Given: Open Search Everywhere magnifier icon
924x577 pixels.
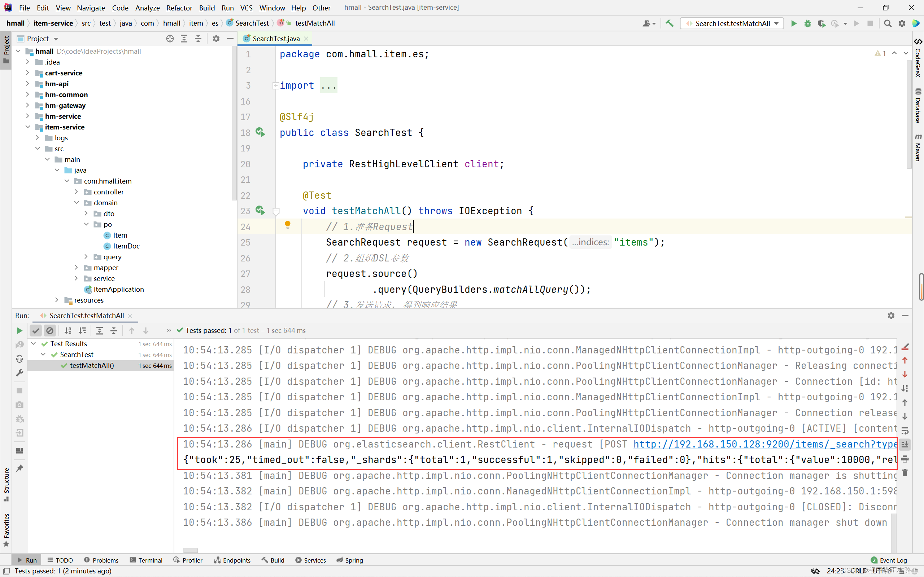Looking at the screenshot, I should (x=887, y=23).
